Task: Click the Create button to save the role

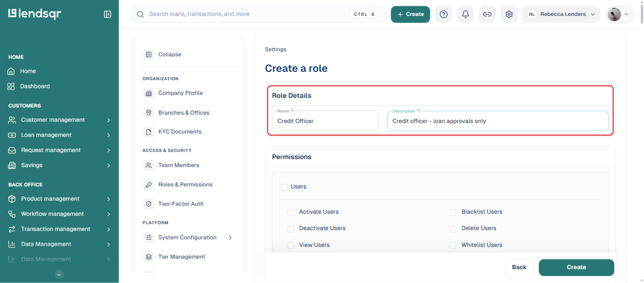Action: tap(576, 267)
